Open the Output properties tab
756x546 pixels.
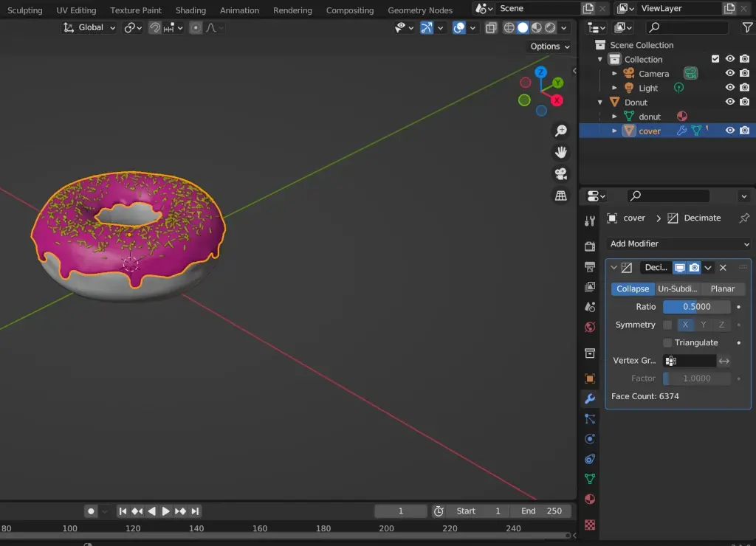[x=590, y=266]
